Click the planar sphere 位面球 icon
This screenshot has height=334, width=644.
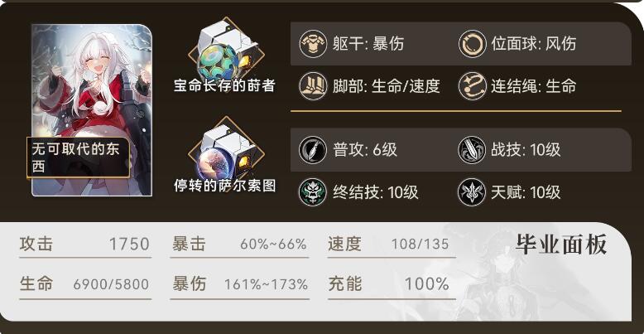(x=473, y=44)
